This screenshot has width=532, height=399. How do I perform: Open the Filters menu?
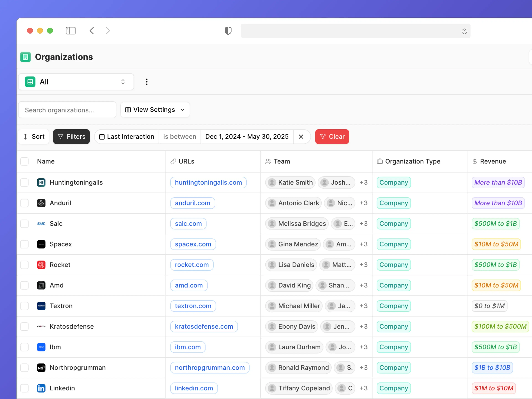(x=71, y=136)
